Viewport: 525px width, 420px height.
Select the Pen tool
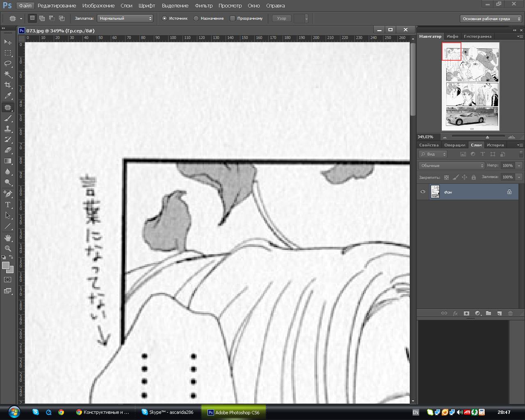tap(8, 194)
